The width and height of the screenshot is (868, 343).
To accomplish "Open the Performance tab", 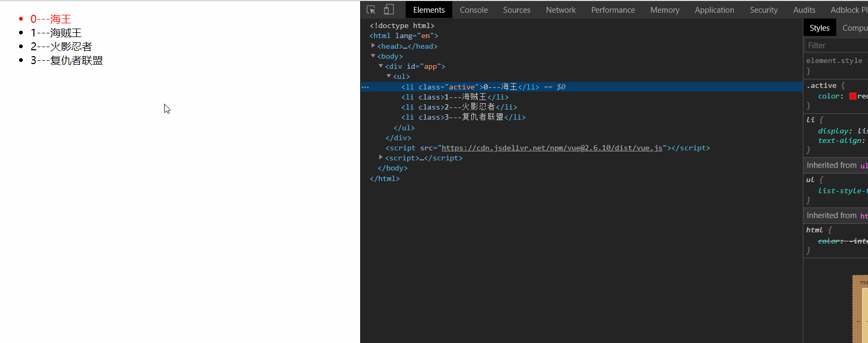I will click(x=613, y=10).
